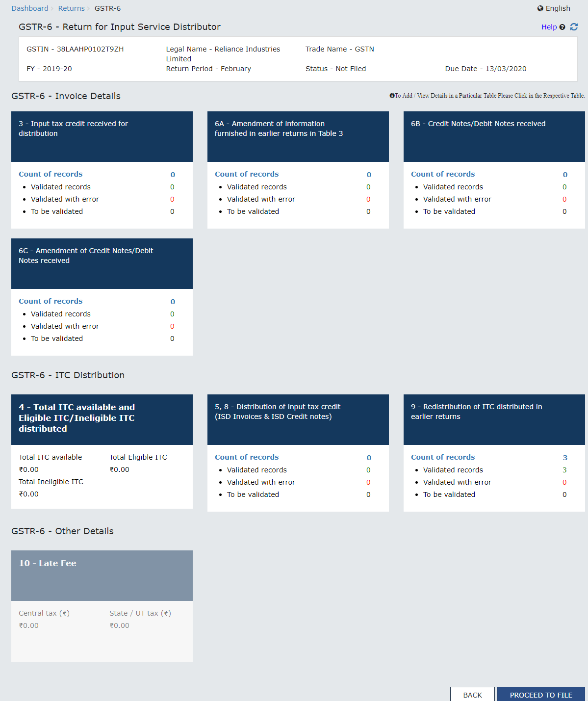Click PROCEED TO FILE button
588x701 pixels.
click(541, 695)
